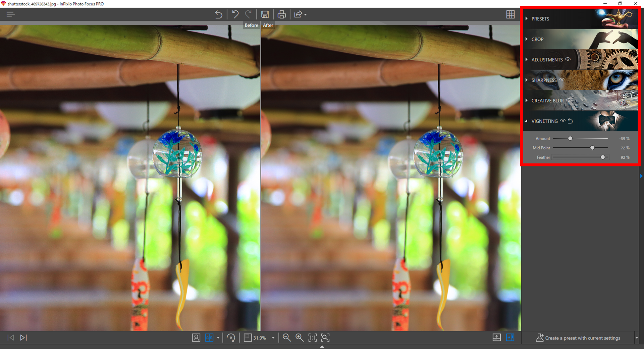Viewport: 644px width, 349px height.
Task: Go to the next image
Action: (23, 338)
